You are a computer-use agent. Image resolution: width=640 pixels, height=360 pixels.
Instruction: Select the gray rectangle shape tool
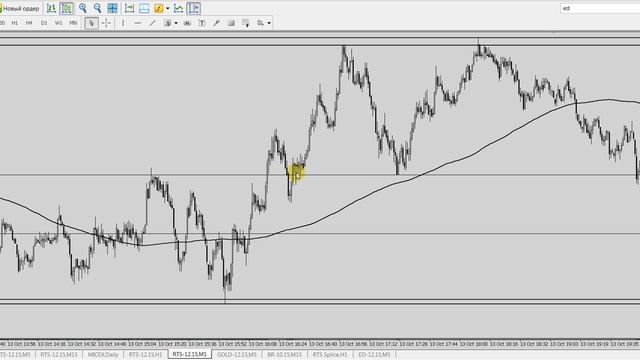[x=231, y=23]
